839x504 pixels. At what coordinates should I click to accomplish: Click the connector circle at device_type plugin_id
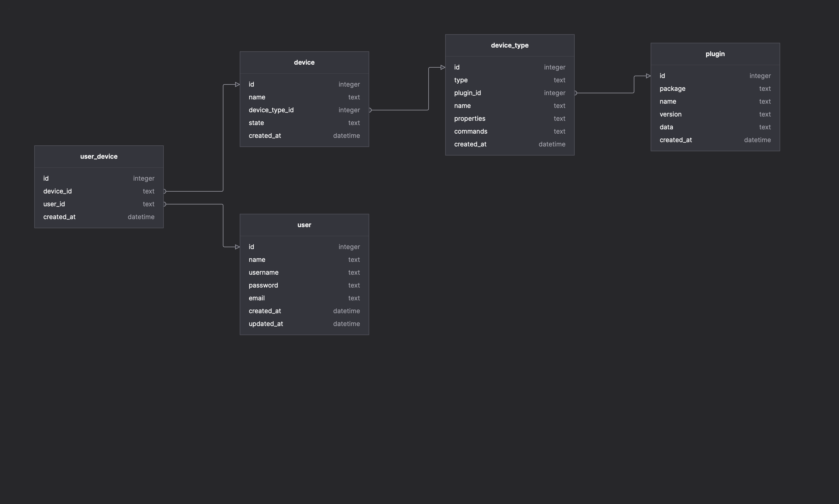tap(575, 93)
